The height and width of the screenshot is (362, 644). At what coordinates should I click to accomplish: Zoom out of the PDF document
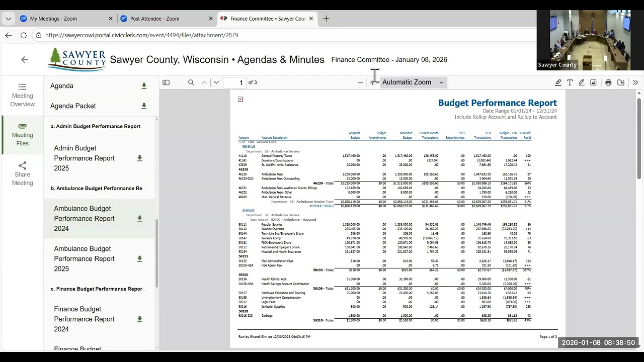[360, 82]
